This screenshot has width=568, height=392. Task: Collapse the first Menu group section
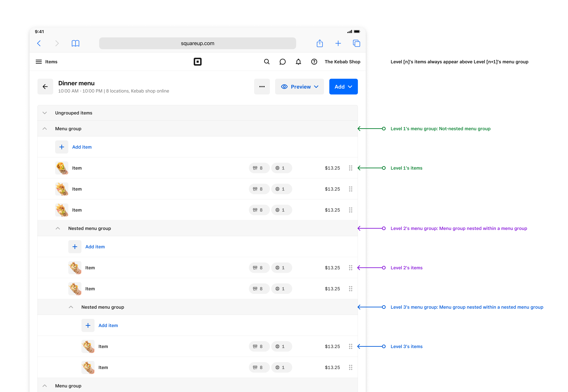pos(45,129)
